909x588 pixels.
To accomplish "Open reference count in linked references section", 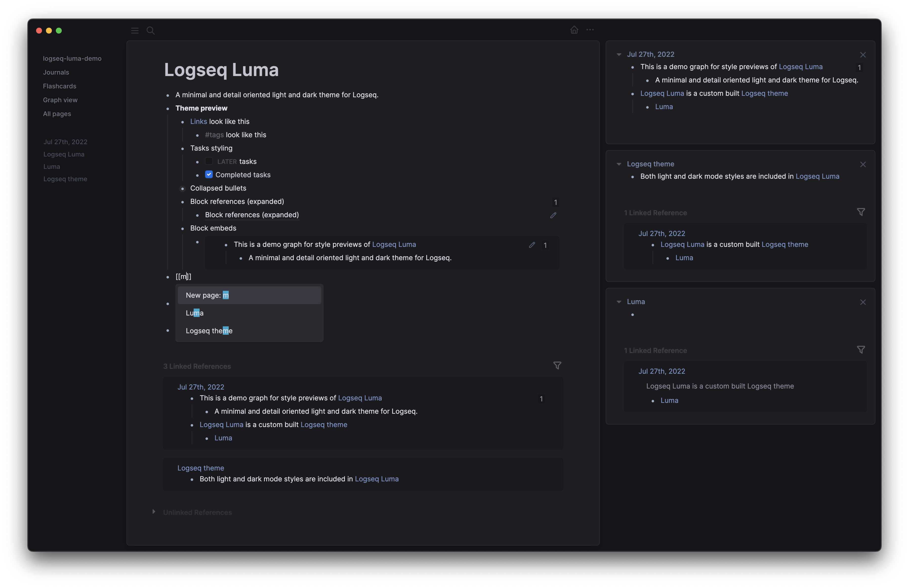I will [541, 399].
